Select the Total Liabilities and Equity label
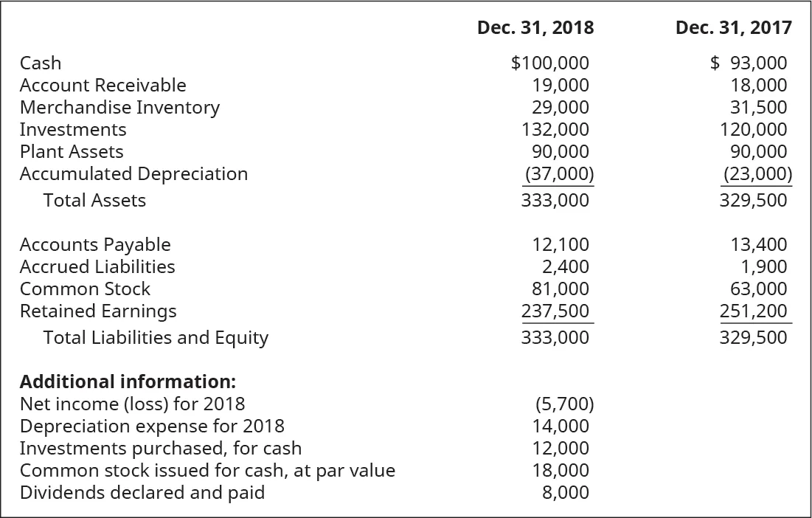The width and height of the screenshot is (812, 518). pyautogui.click(x=156, y=338)
